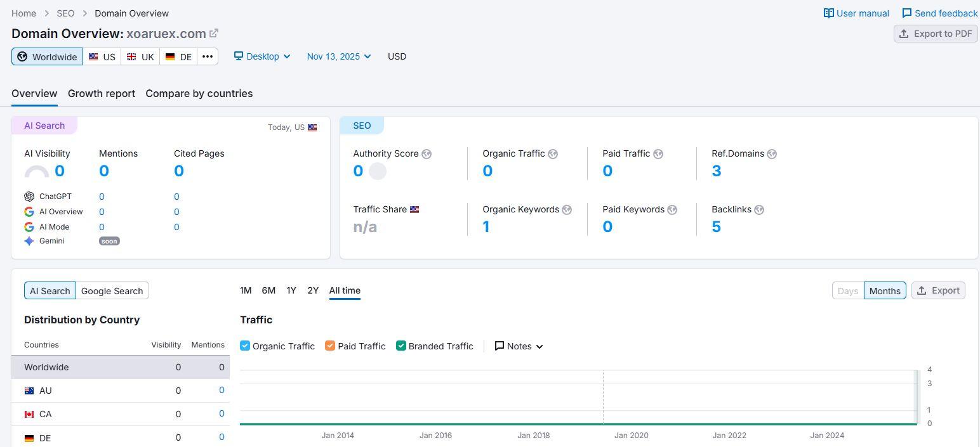
Task: Switch the panel to Google Search
Action: click(x=112, y=291)
